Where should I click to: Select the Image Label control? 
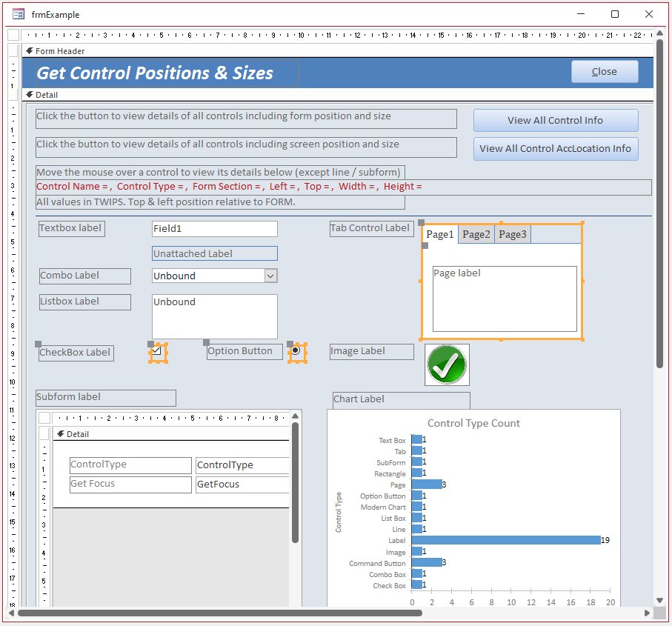(x=372, y=351)
